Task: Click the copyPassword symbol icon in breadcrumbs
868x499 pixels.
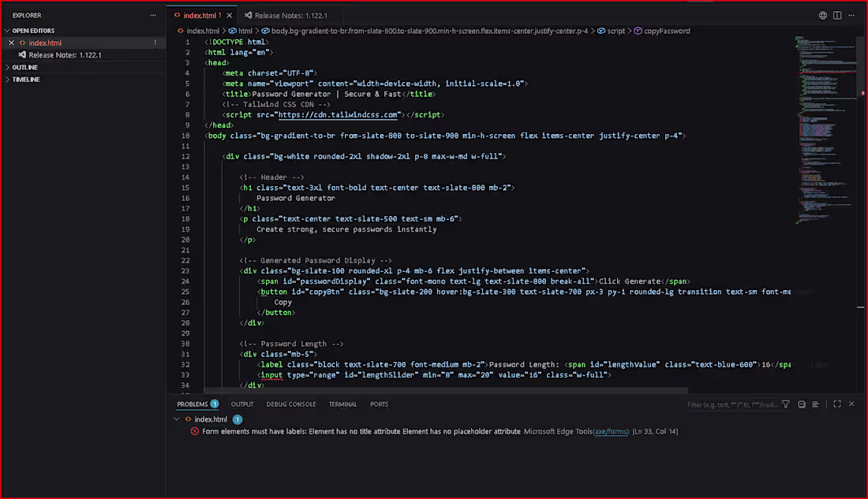Action: pyautogui.click(x=638, y=31)
